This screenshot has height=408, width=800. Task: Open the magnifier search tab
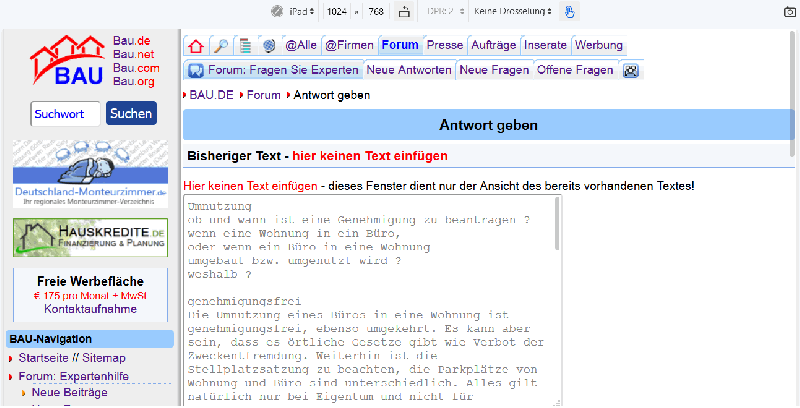point(221,46)
